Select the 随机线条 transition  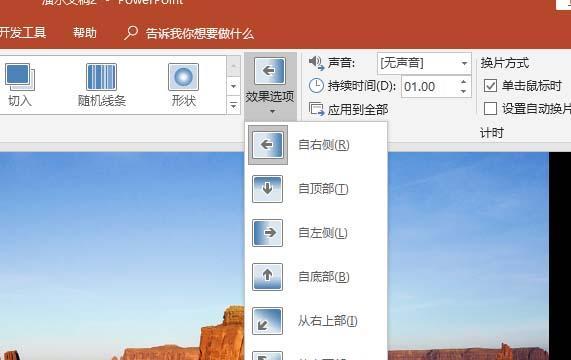pos(102,85)
